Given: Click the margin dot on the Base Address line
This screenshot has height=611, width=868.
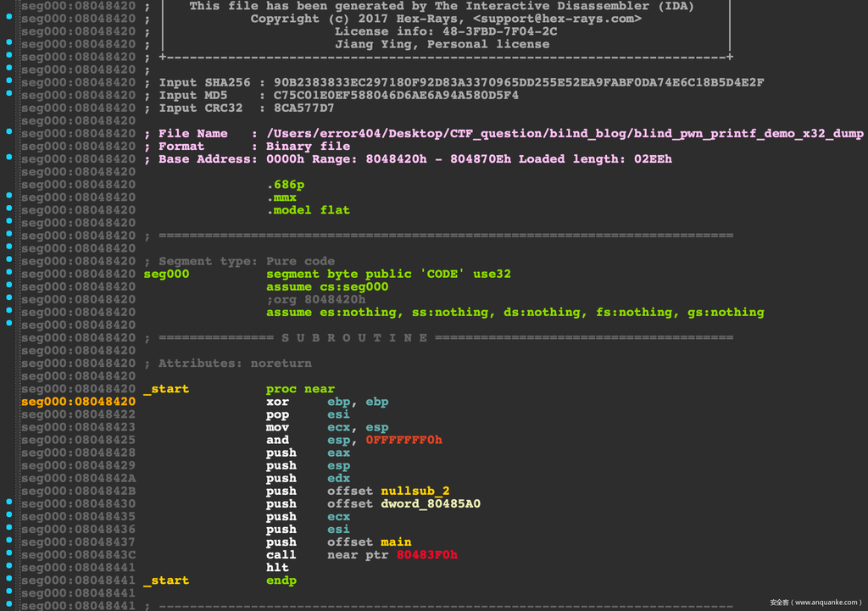Looking at the screenshot, I should (9, 157).
